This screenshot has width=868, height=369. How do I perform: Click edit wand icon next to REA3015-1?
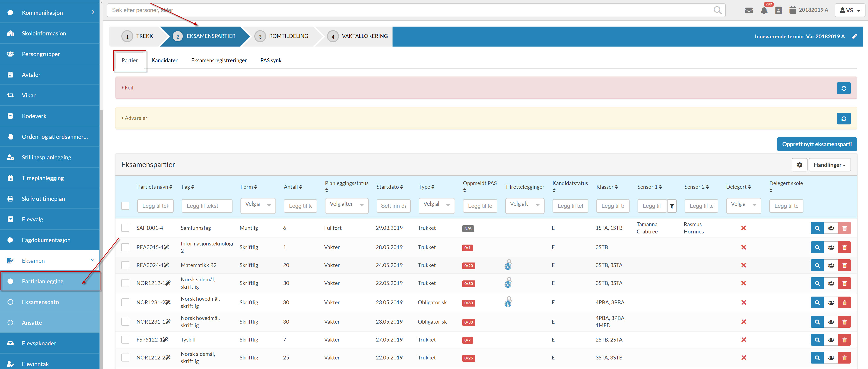[x=166, y=247]
